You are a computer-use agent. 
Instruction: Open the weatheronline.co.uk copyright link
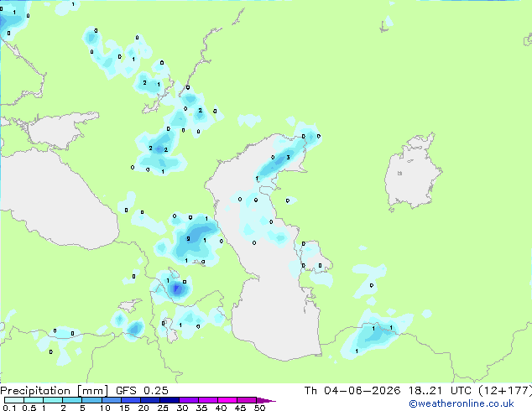click(x=462, y=403)
